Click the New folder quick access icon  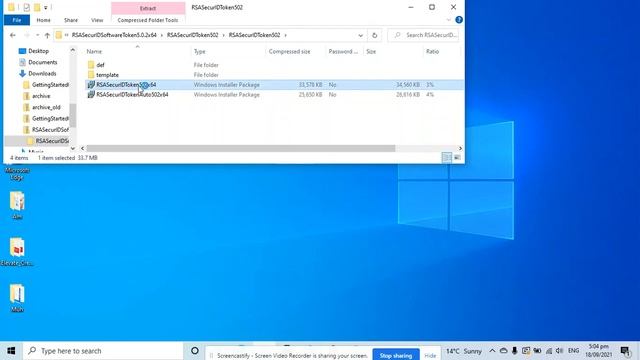[37, 7]
